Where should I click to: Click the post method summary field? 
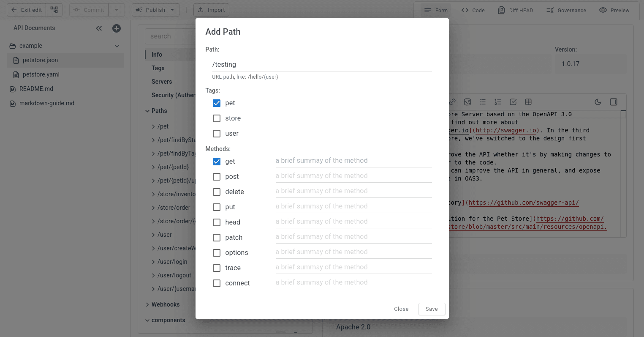click(x=354, y=176)
